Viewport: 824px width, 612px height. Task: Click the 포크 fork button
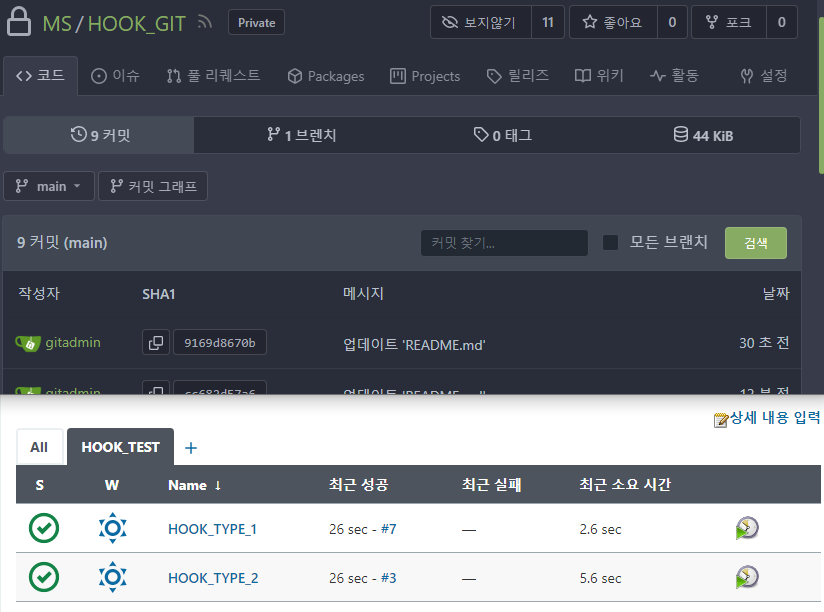(729, 22)
